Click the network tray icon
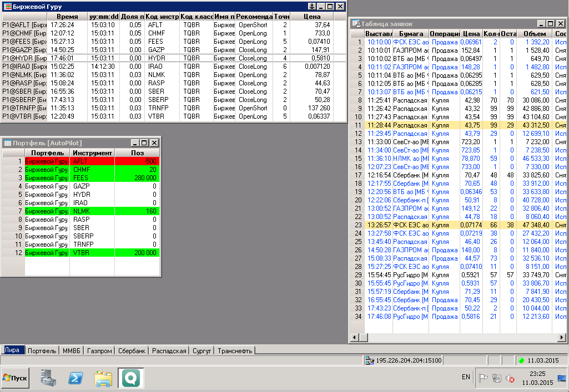 tap(497, 378)
